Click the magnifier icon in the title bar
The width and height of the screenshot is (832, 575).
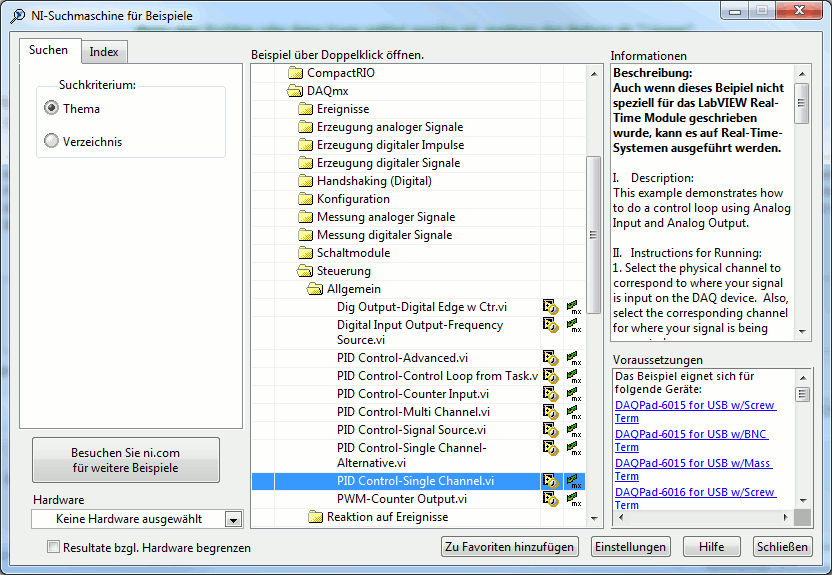coord(18,16)
